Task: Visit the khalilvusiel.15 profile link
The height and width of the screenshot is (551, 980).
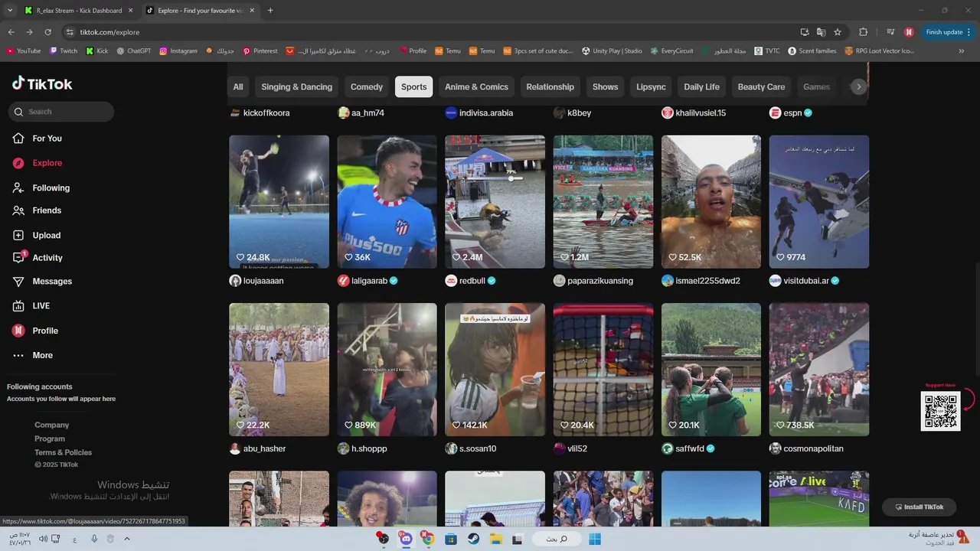Action: (x=700, y=113)
